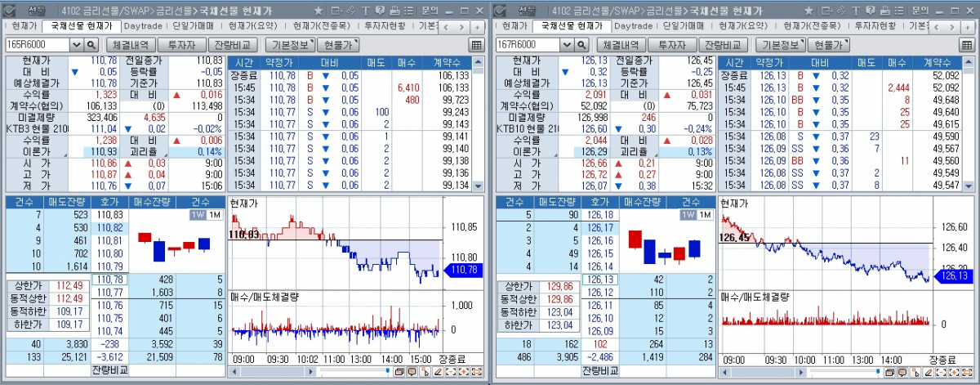Click the export arrow icon in left window title bar
The height and width of the screenshot is (385, 980).
pyautogui.click(x=337, y=11)
